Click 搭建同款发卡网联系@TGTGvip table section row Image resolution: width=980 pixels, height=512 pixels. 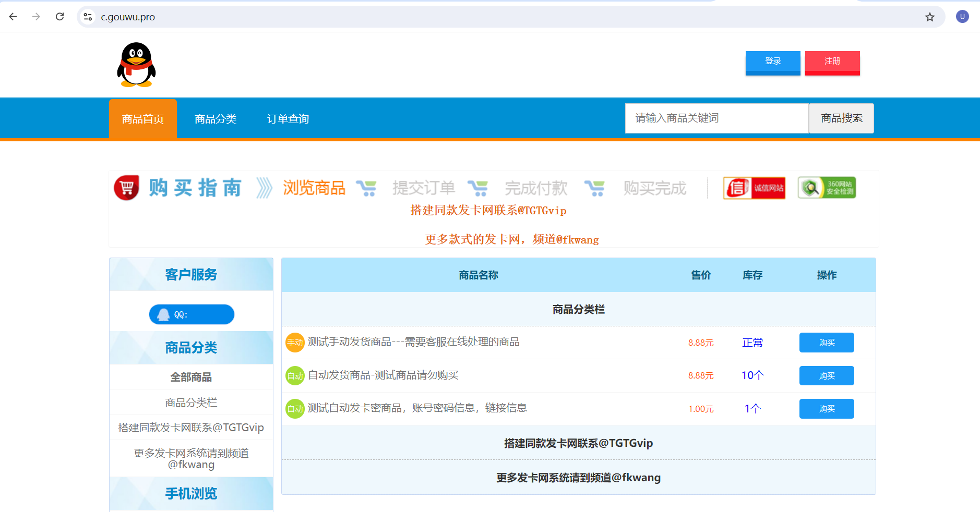coord(579,443)
